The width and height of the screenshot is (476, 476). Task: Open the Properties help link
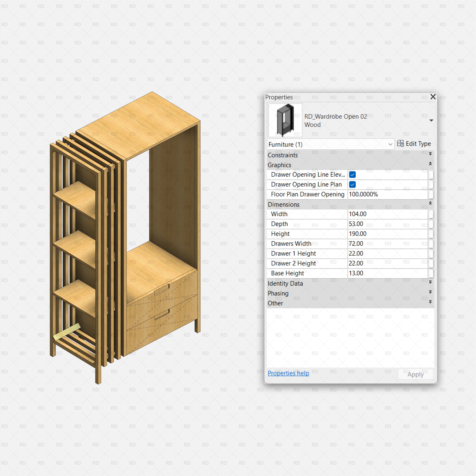click(288, 373)
